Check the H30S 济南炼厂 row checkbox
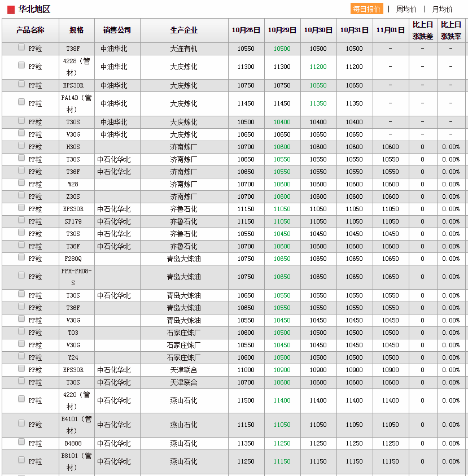 pyautogui.click(x=21, y=146)
